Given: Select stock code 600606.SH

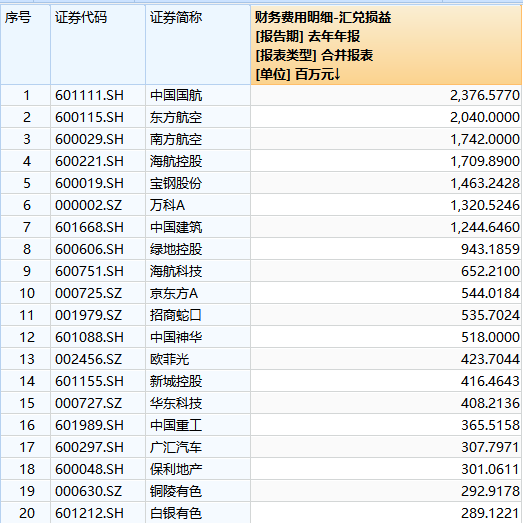Looking at the screenshot, I should coord(89,249).
